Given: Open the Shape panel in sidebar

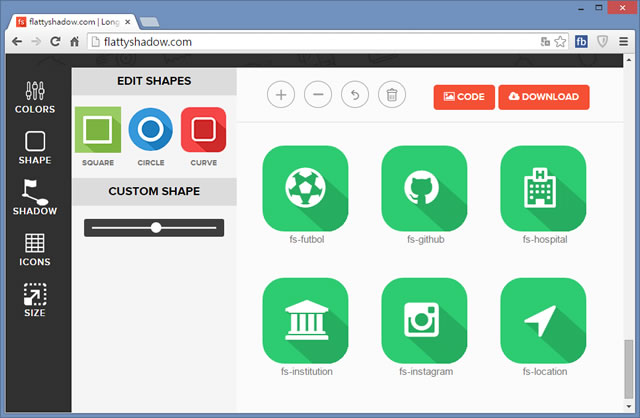Looking at the screenshot, I should pos(35,148).
